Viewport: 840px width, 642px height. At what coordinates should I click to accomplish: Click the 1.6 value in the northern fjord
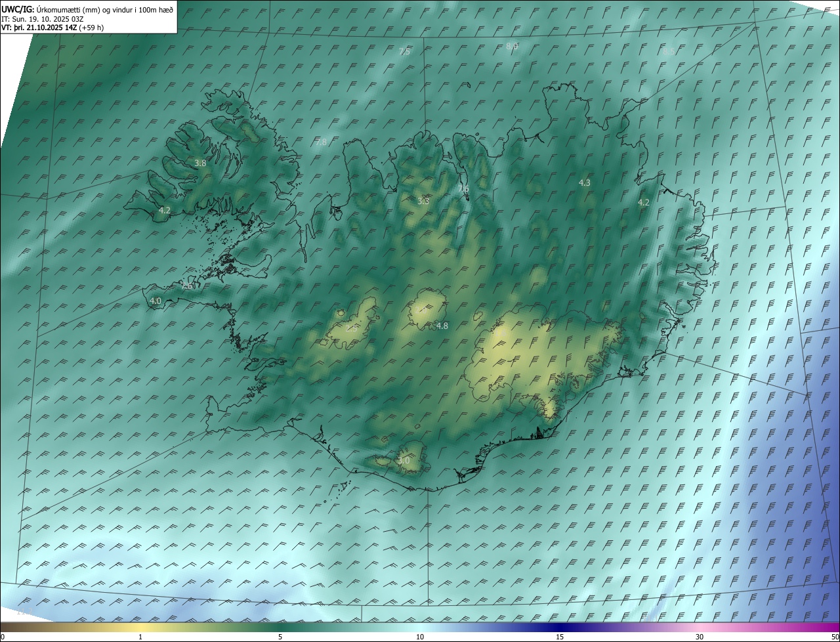point(463,189)
